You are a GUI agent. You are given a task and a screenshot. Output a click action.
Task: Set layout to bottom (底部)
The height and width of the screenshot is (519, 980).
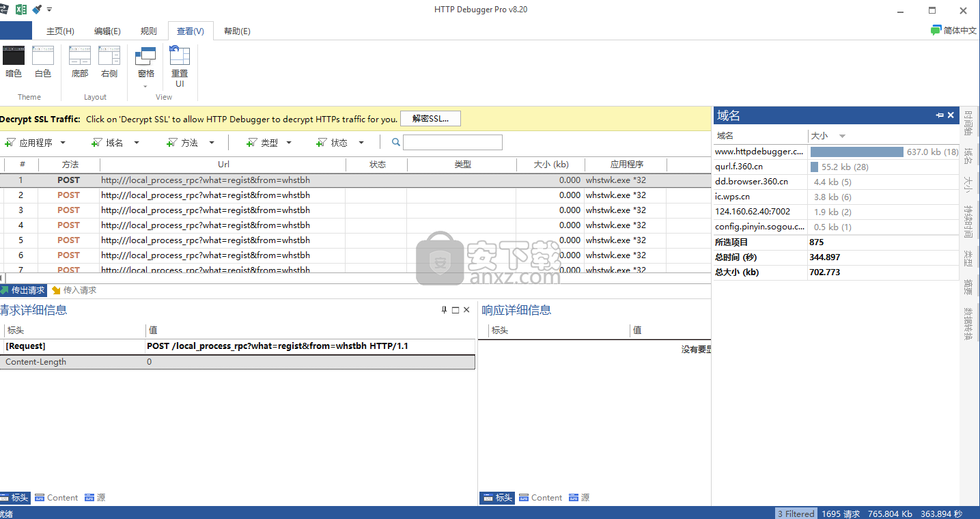pyautogui.click(x=80, y=62)
